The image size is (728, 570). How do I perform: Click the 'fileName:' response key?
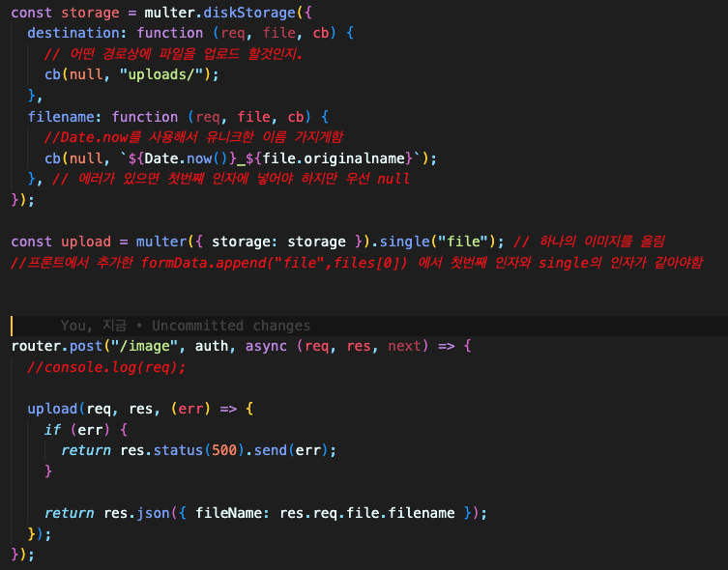[x=232, y=513]
